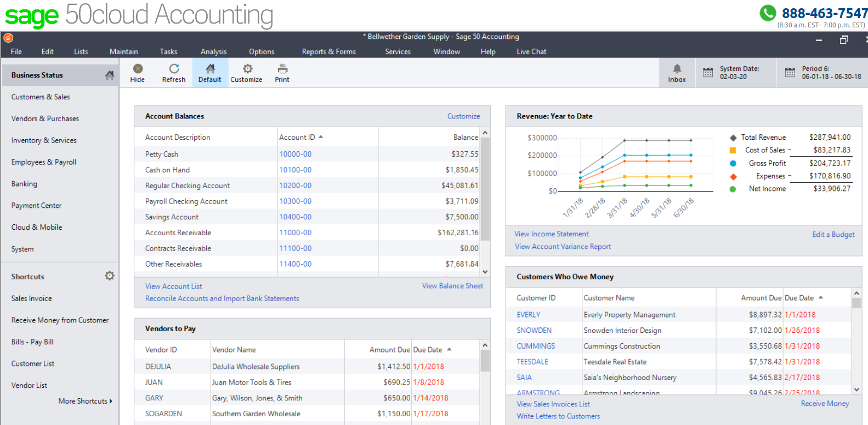Open the Maintain menu

[x=123, y=52]
